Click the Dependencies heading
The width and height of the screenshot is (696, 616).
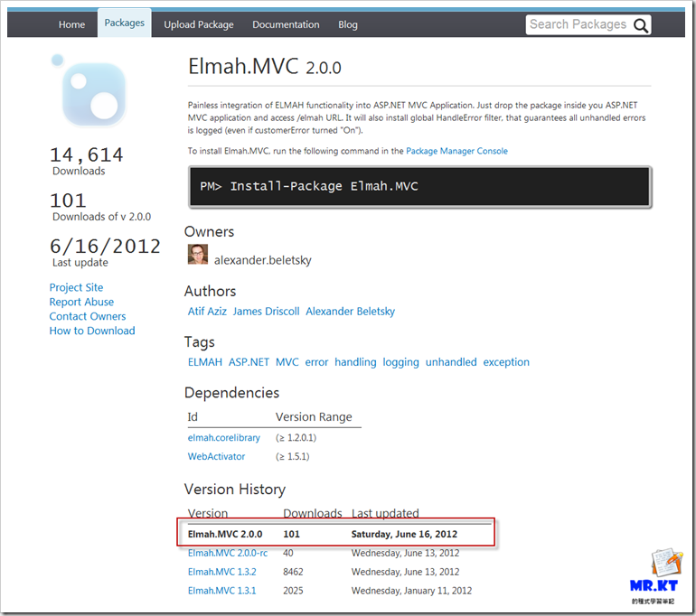coord(231,393)
